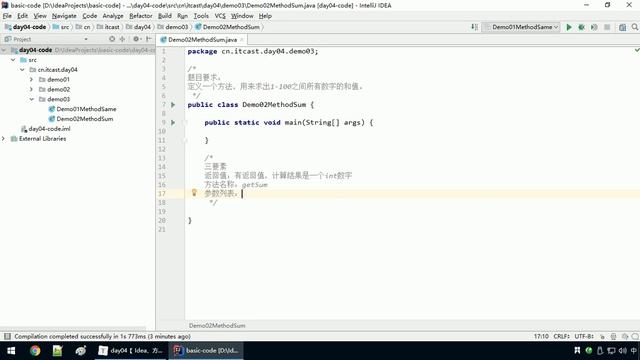Open the Build menu

(164, 16)
